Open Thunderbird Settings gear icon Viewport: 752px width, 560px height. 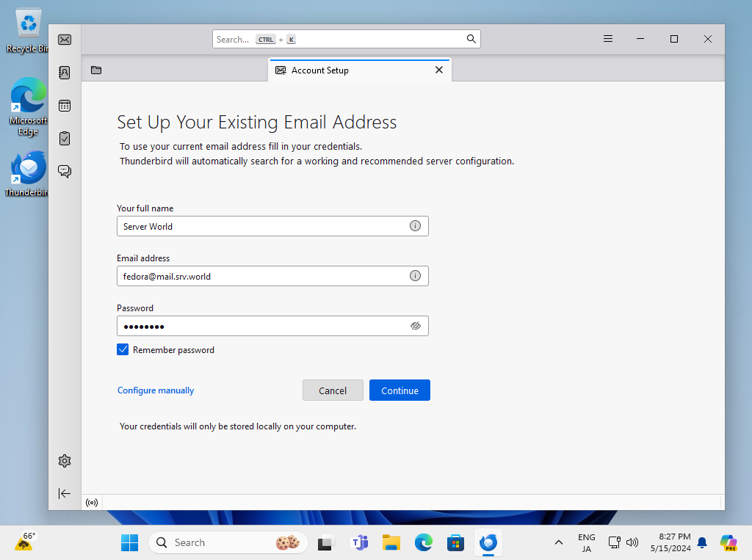click(x=65, y=461)
